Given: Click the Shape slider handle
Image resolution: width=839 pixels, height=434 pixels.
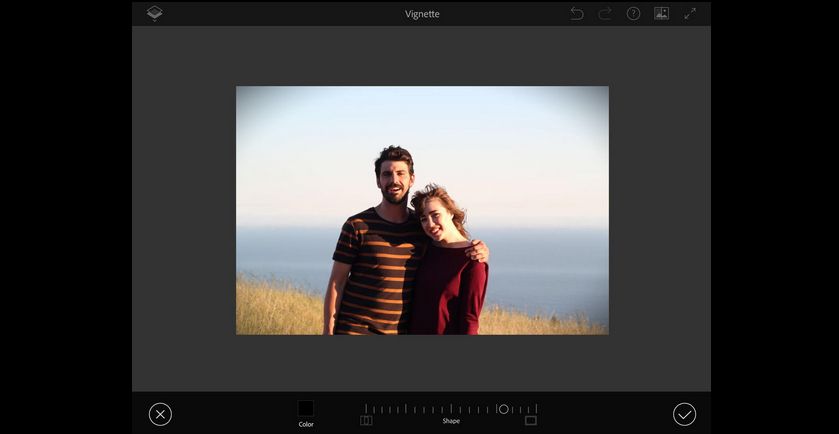Looking at the screenshot, I should point(504,409).
